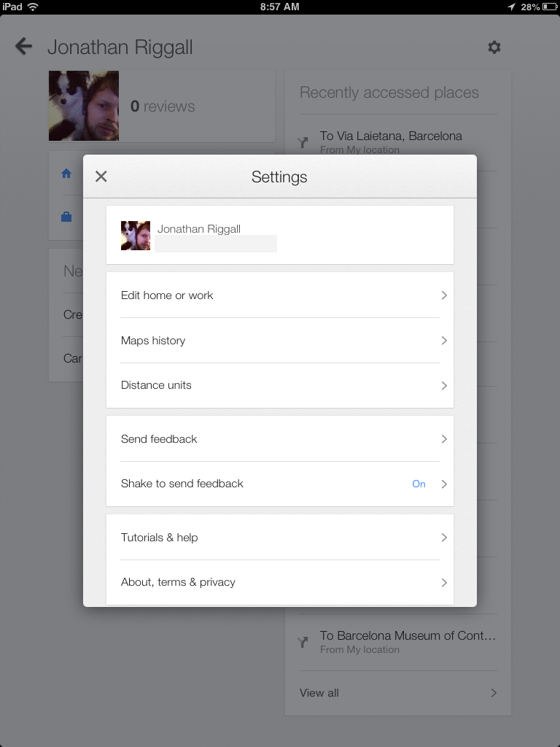Toggle Shake to send feedback On setting
This screenshot has width=560, height=747.
coord(419,484)
